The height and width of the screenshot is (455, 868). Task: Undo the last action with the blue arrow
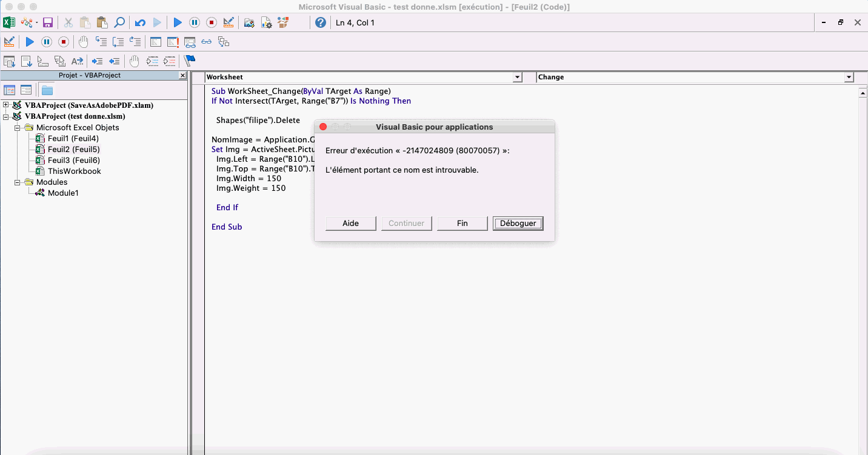(x=140, y=22)
